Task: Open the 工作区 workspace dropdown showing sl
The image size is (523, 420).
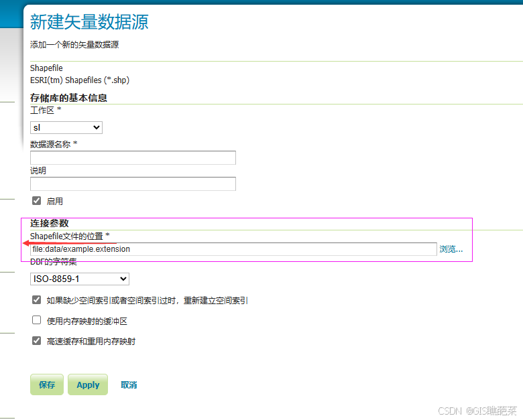Action: (66, 128)
